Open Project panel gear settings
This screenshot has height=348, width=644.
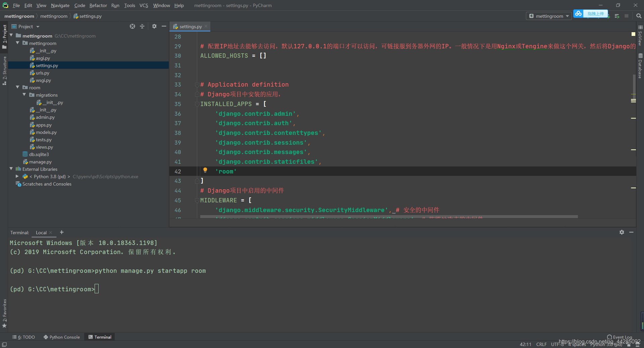pos(154,26)
